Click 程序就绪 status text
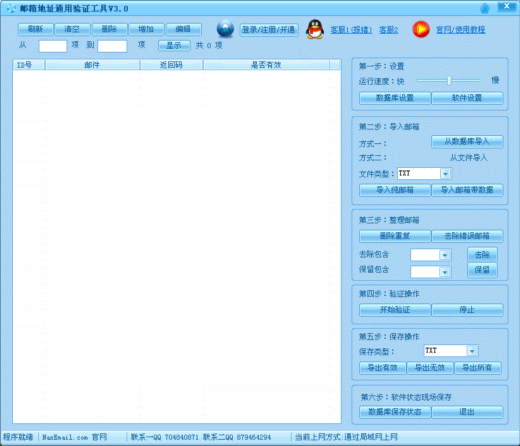Screen dimensions: 520x446 click(18, 437)
